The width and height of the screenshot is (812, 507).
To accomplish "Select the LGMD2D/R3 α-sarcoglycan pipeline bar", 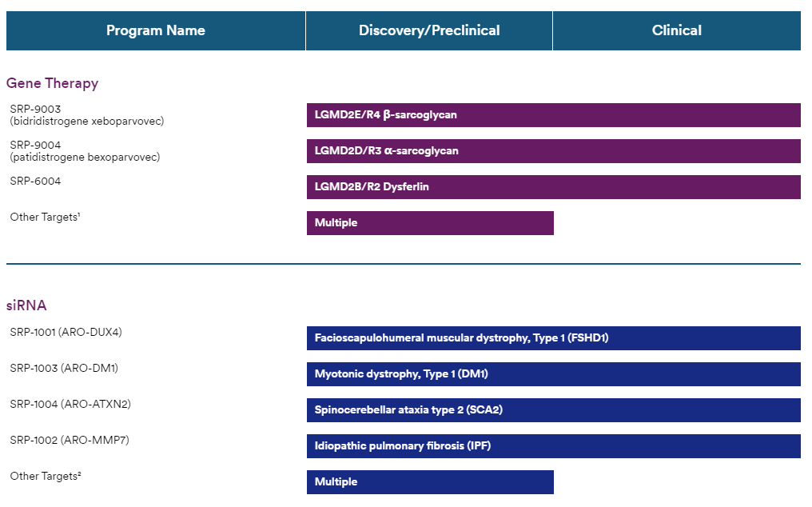I will click(553, 151).
